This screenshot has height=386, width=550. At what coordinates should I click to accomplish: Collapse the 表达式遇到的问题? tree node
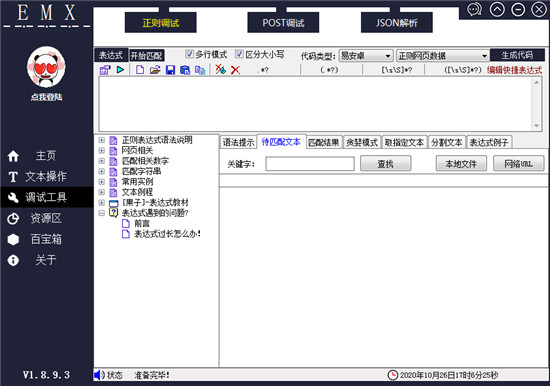102,213
